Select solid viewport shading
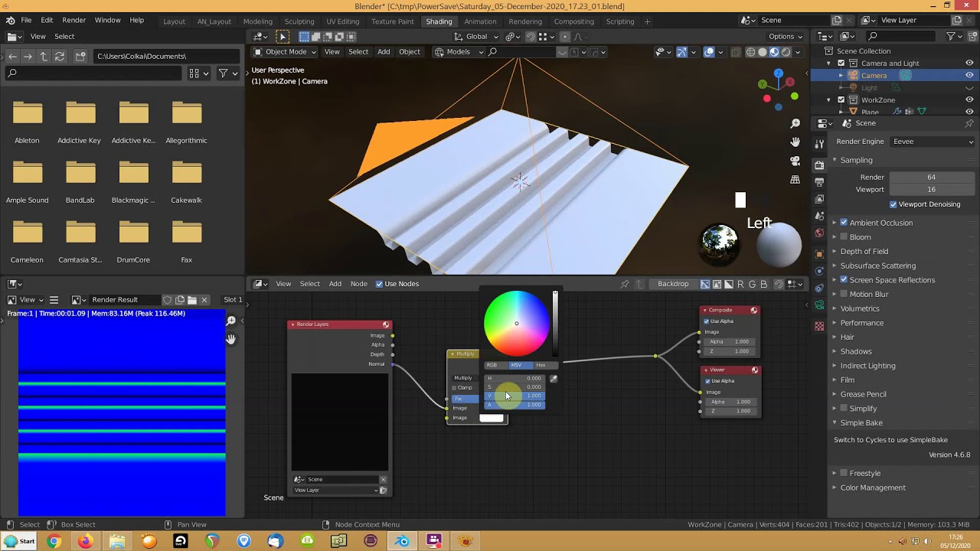This screenshot has width=980, height=551. coord(763,52)
